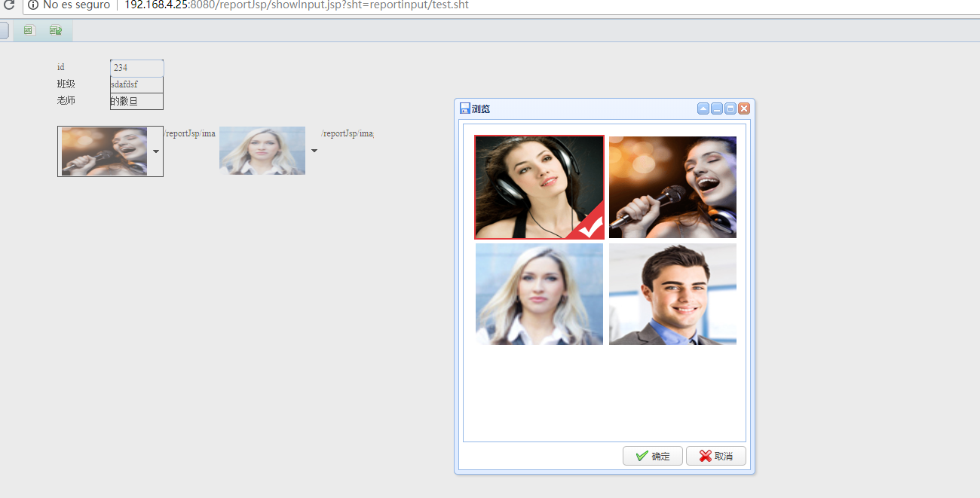This screenshot has height=498, width=980.
Task: Click the browser reload icon
Action: (x=9, y=5)
